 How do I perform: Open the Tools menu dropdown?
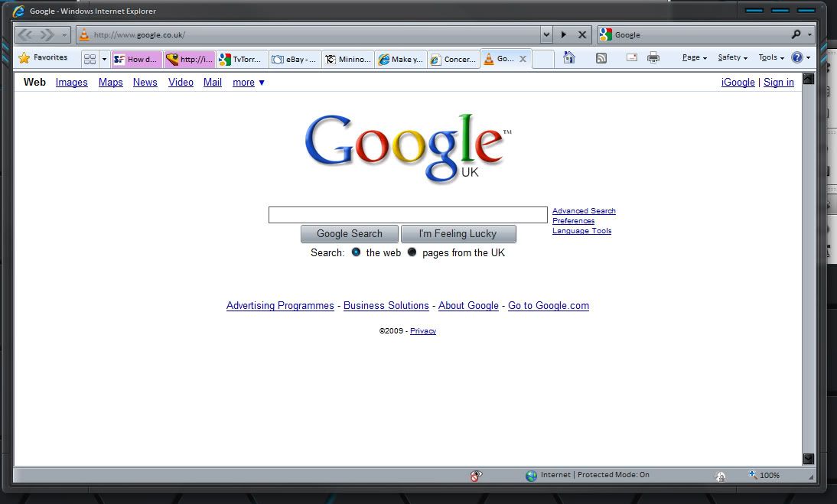click(771, 57)
